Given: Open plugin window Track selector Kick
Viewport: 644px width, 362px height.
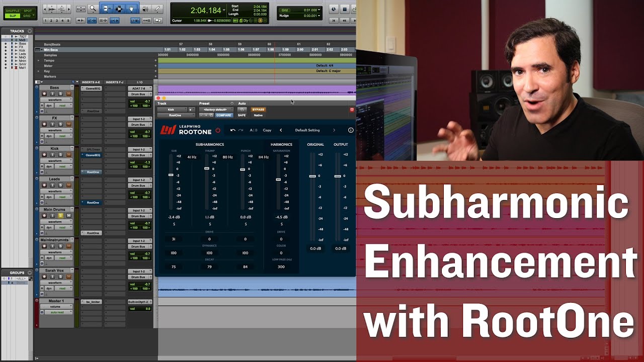Looking at the screenshot, I should (x=172, y=110).
